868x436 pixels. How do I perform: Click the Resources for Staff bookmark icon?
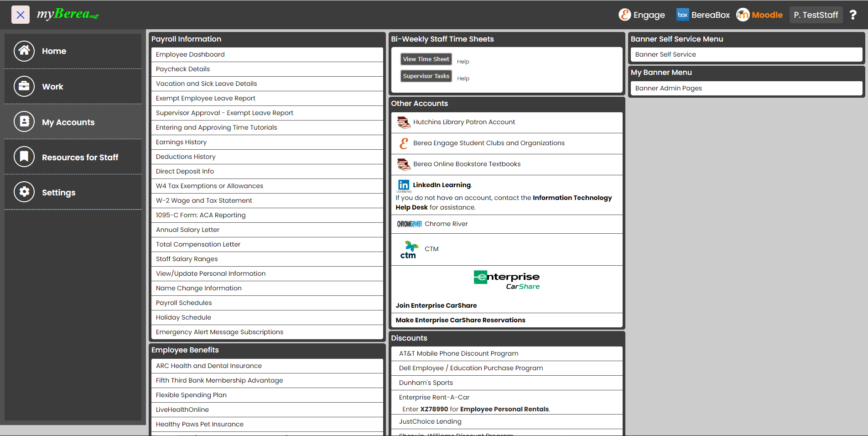24,157
